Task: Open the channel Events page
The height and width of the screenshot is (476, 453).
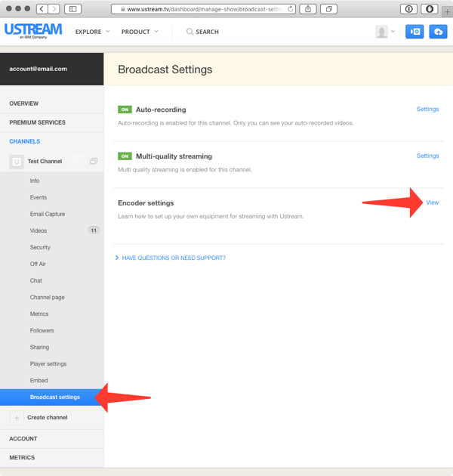Action: tap(39, 197)
